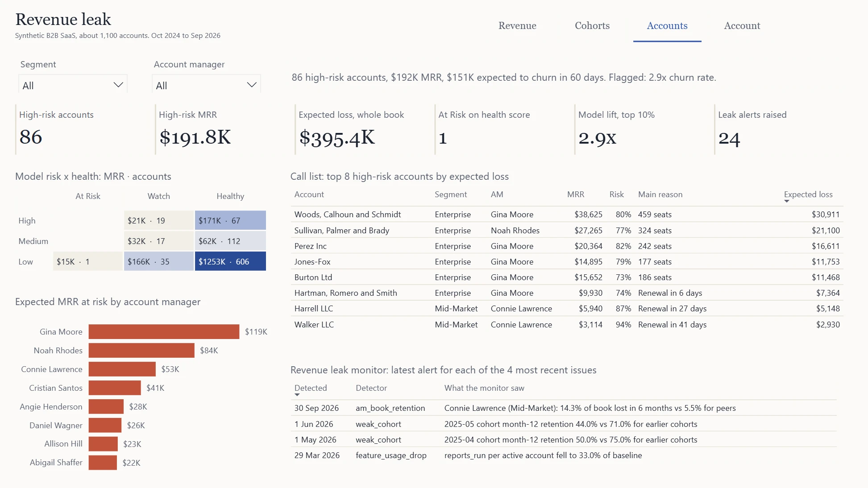868x488 pixels.
Task: Select the Low/Watch cell $166K · 35
Action: coord(159,261)
